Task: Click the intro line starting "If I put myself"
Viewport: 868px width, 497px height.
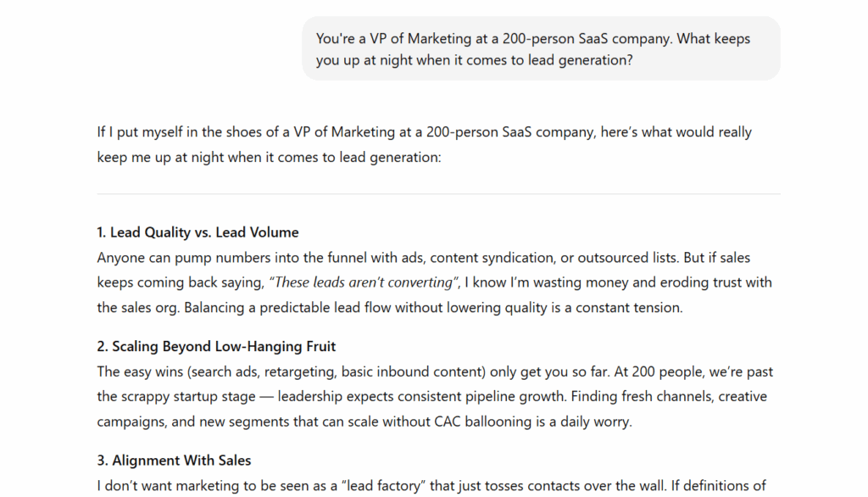Action: (424, 131)
